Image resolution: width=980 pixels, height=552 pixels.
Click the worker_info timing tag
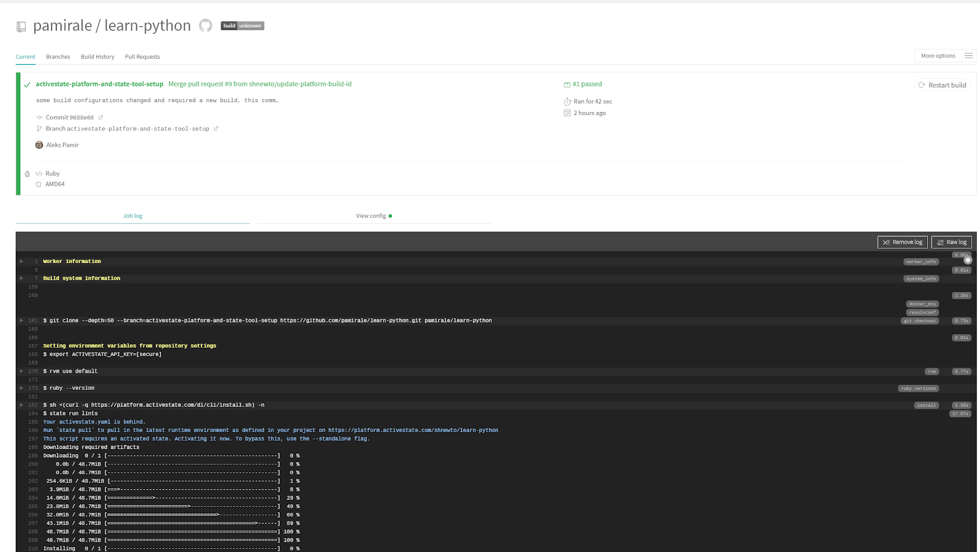pyautogui.click(x=921, y=261)
